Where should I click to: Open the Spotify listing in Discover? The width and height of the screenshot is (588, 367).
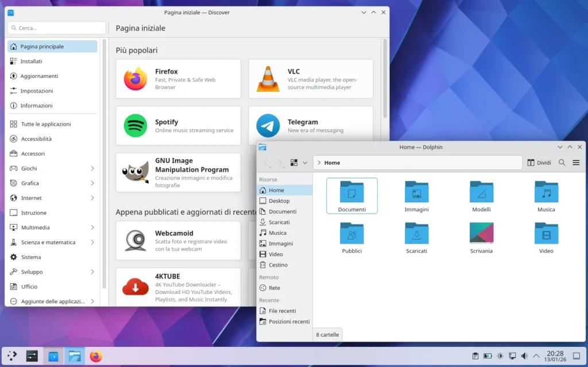click(x=178, y=125)
